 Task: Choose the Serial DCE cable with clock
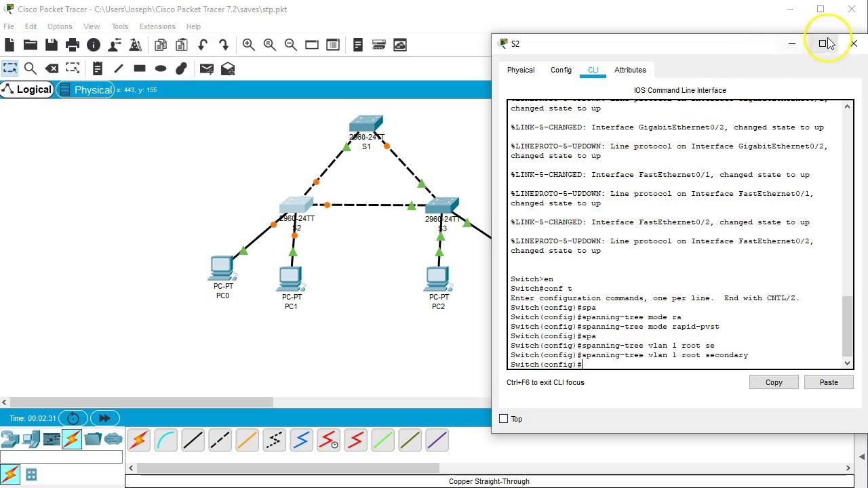click(328, 441)
